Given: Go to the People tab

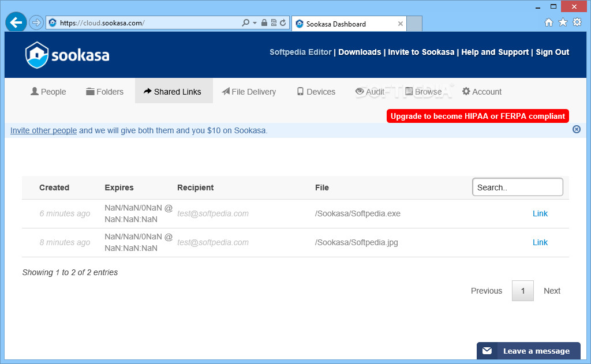Looking at the screenshot, I should coord(48,92).
